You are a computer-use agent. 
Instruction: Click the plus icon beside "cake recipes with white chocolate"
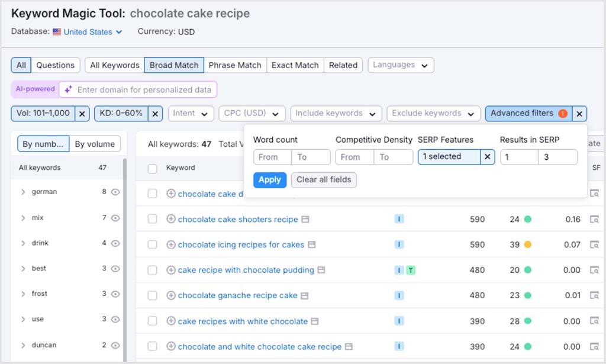(x=171, y=321)
